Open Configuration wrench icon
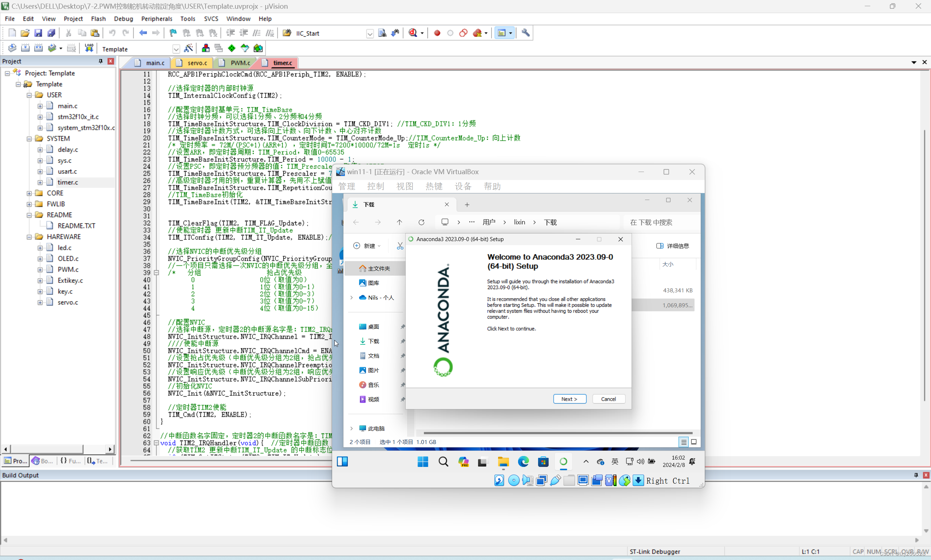 pyautogui.click(x=525, y=33)
